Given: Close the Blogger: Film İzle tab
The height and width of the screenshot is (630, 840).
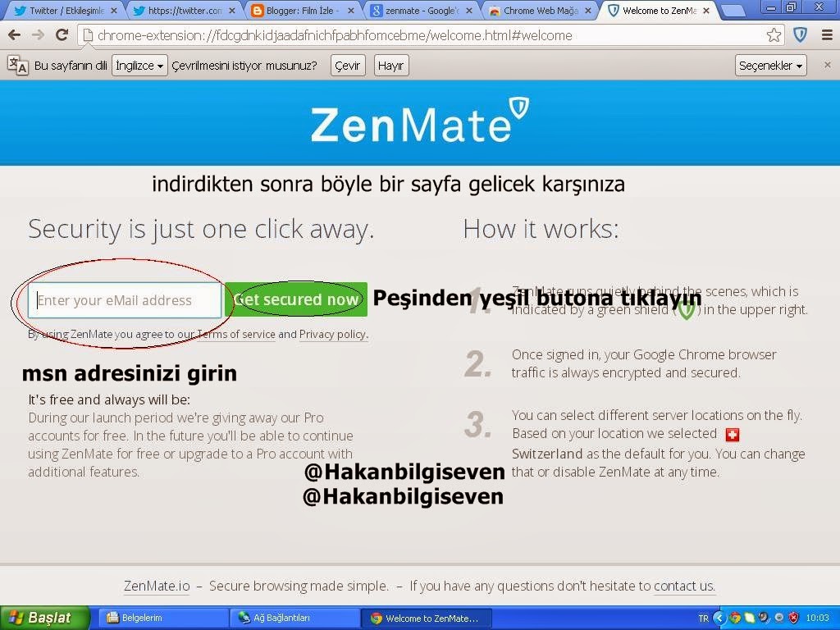Looking at the screenshot, I should click(x=350, y=11).
